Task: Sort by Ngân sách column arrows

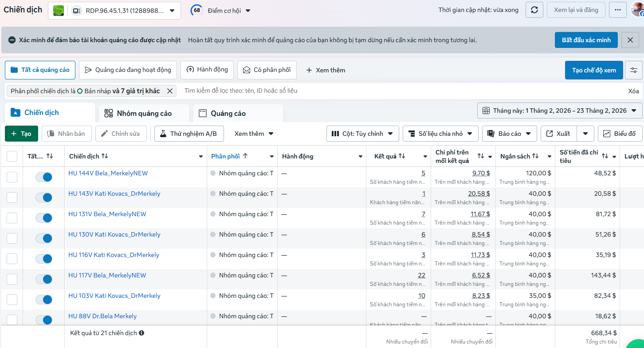Action: click(x=535, y=156)
